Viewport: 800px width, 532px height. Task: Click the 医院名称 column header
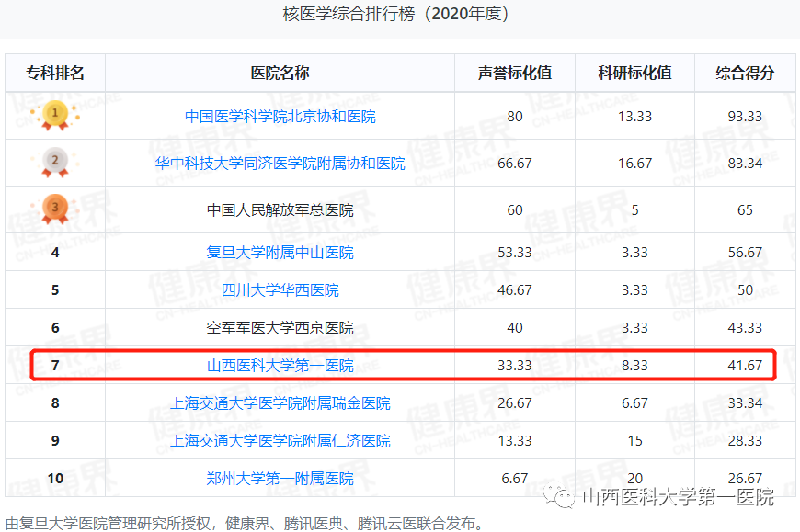280,73
